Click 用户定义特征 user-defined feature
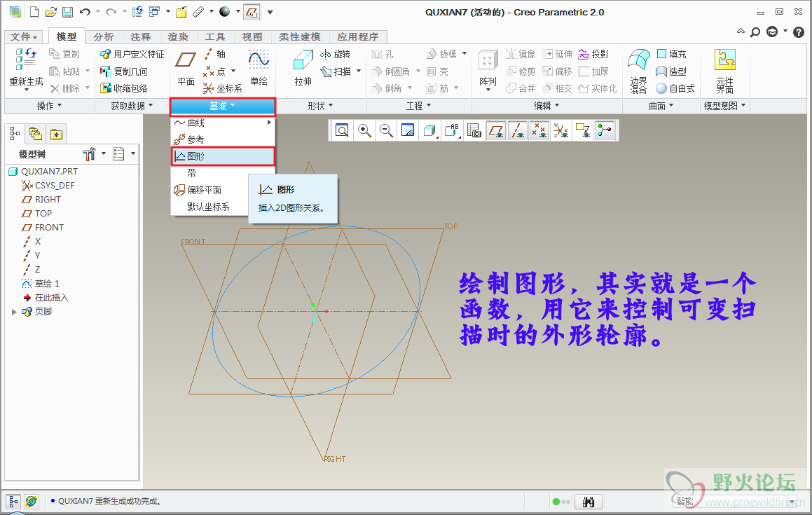The width and height of the screenshot is (812, 515). 132,54
